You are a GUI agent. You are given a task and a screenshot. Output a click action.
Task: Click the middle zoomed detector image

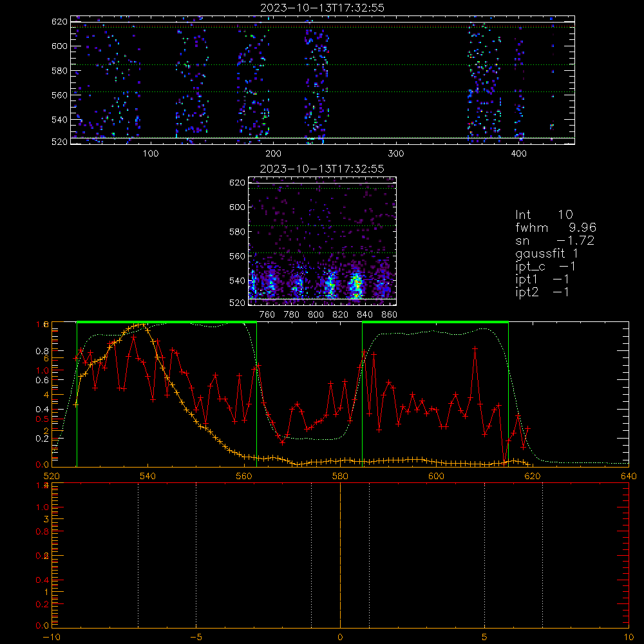(x=323, y=241)
